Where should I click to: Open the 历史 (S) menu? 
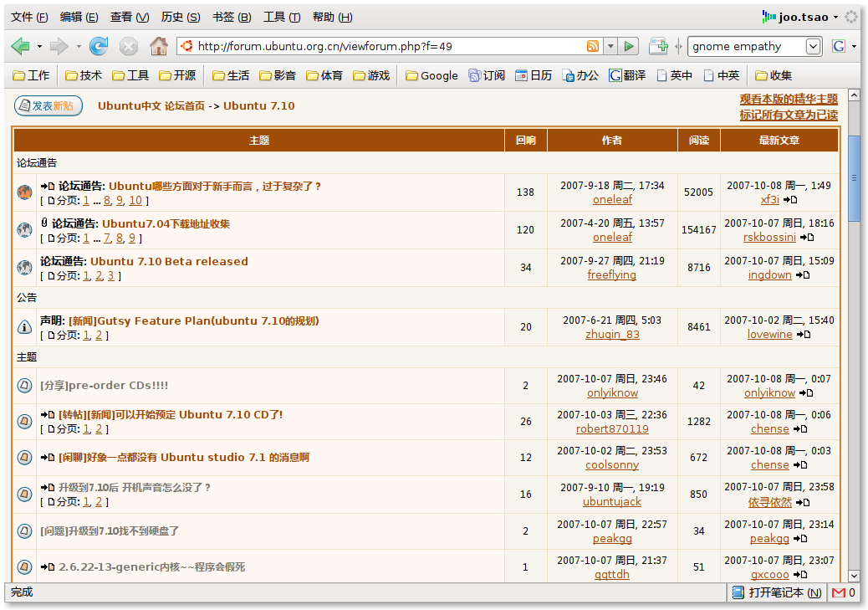(x=181, y=18)
